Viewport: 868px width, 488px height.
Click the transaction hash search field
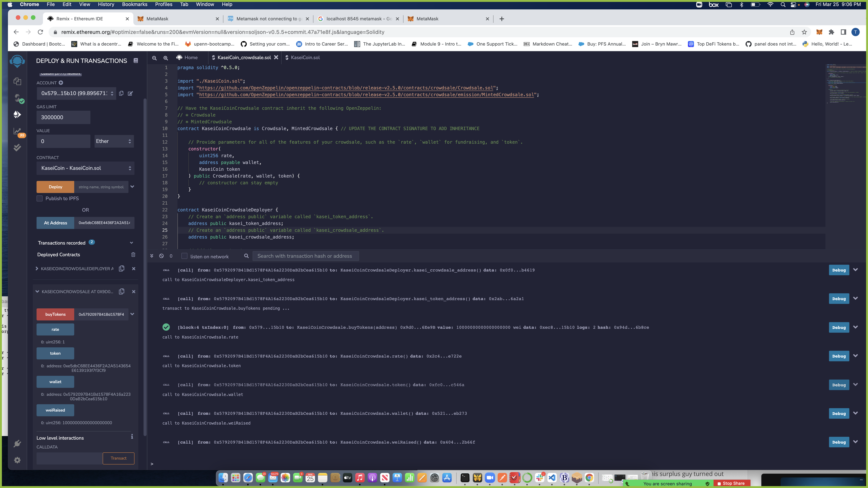305,256
